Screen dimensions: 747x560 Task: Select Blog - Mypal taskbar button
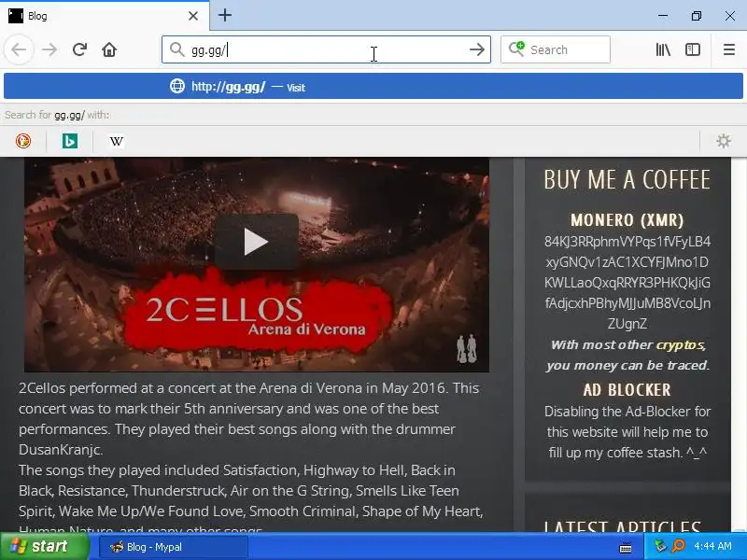pyautogui.click(x=174, y=547)
